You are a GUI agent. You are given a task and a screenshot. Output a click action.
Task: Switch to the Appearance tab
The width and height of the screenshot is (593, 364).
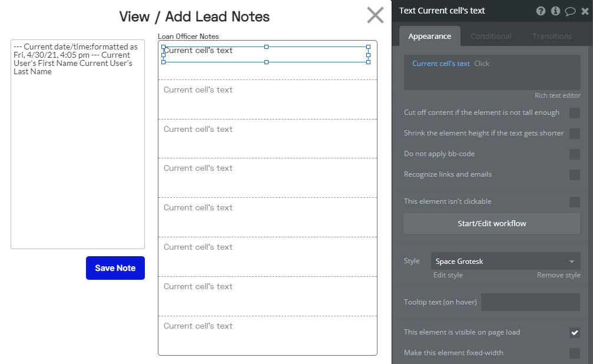(x=430, y=37)
